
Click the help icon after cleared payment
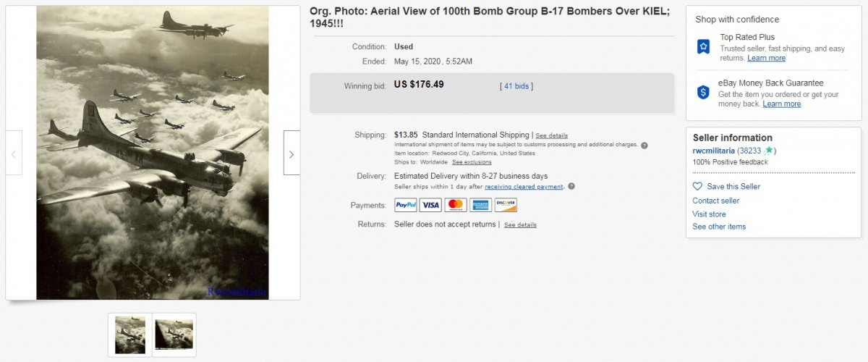click(571, 187)
